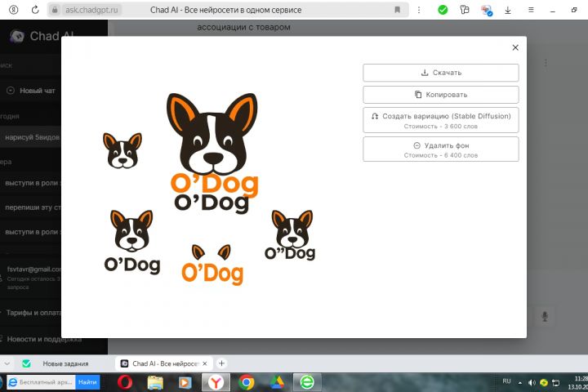Open the нарисуй 5видов chat
Screen dimensions: 588x392
[31, 137]
